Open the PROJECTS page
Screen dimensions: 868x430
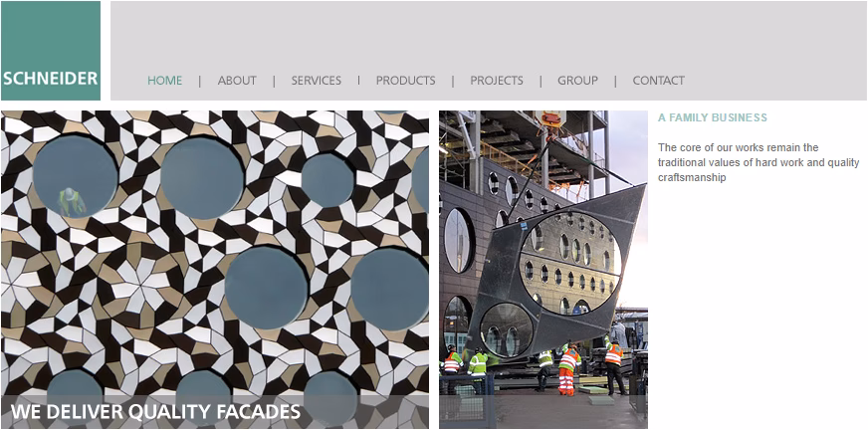pos(497,81)
